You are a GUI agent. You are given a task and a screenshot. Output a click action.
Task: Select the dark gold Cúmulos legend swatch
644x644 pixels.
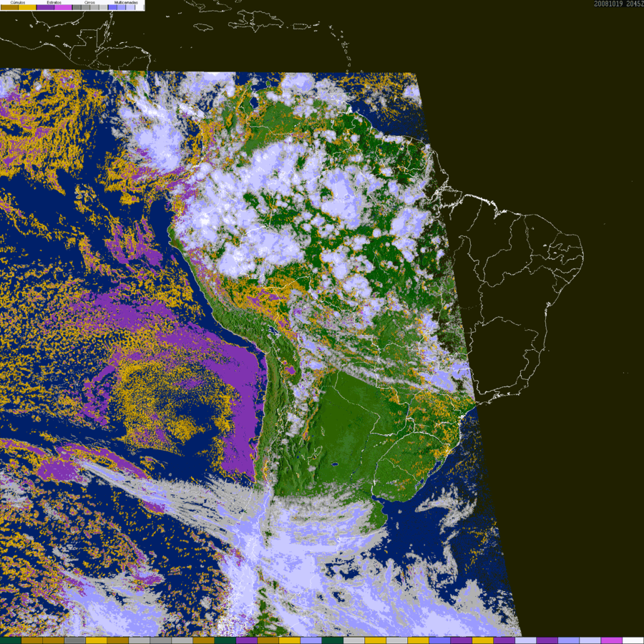pos(9,7)
